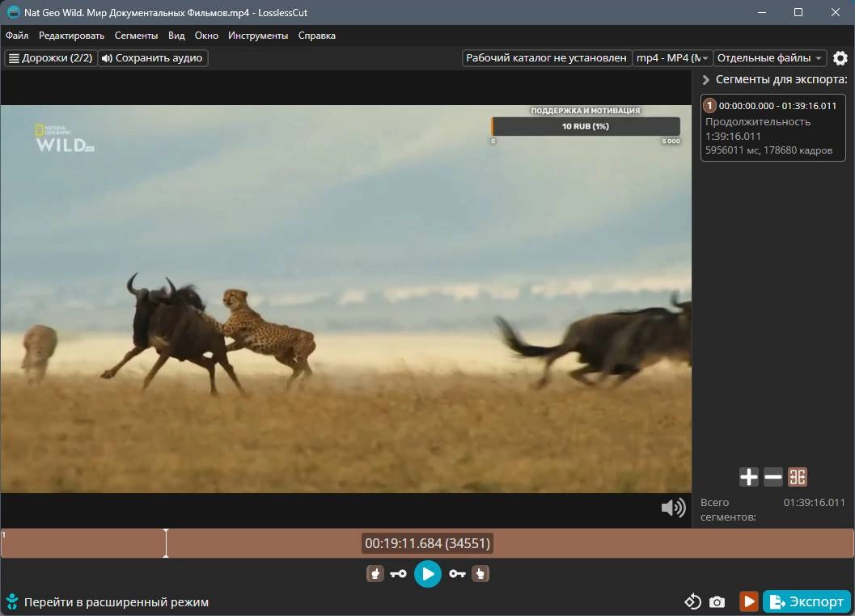Set cut end at current position

tap(480, 573)
